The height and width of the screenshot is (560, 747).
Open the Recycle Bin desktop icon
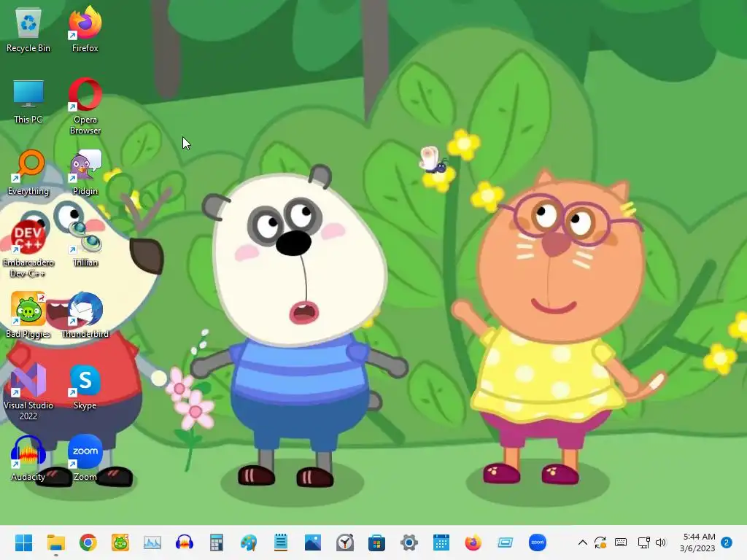(28, 31)
